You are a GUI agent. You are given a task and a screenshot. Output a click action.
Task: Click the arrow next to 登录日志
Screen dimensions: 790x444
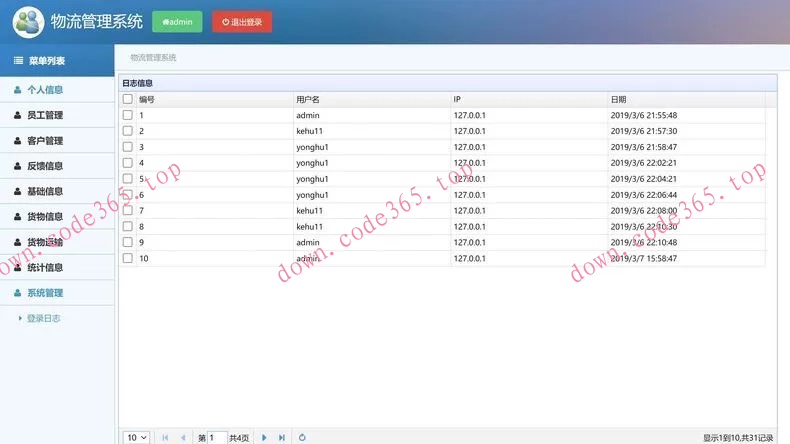(20, 318)
